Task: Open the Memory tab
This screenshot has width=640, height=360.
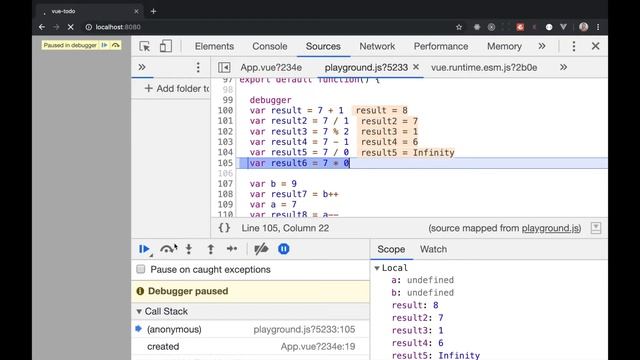Action: (x=504, y=46)
